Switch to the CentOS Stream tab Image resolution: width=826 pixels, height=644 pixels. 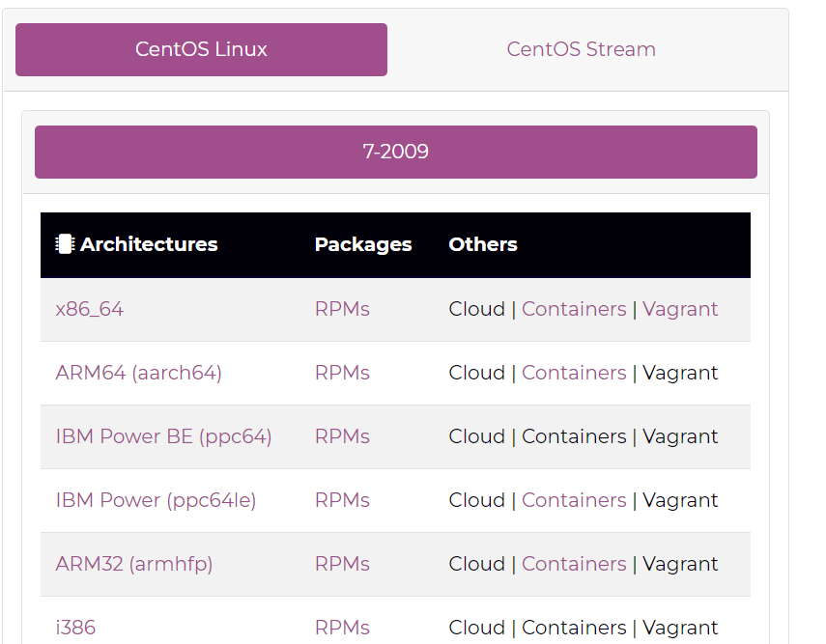click(x=581, y=49)
